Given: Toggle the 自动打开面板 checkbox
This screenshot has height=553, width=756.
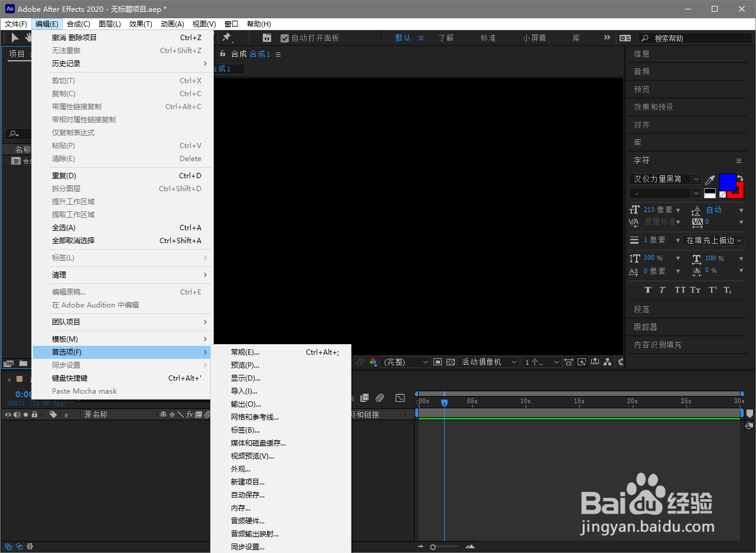Looking at the screenshot, I should [285, 38].
